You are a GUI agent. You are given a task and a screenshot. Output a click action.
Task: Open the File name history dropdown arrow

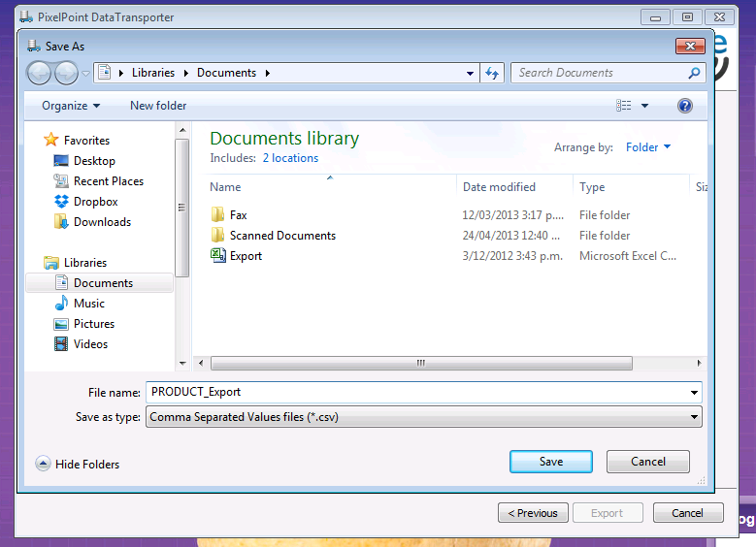[694, 393]
